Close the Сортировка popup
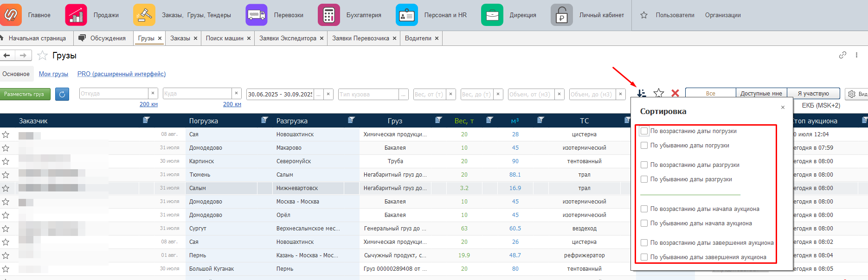 783,107
